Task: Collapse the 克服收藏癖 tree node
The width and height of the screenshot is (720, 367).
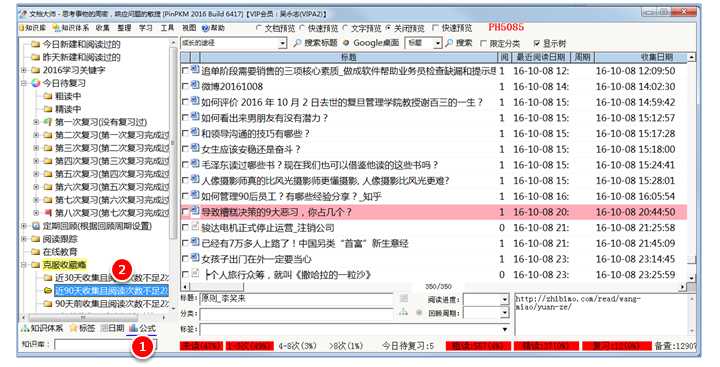Action: point(24,265)
